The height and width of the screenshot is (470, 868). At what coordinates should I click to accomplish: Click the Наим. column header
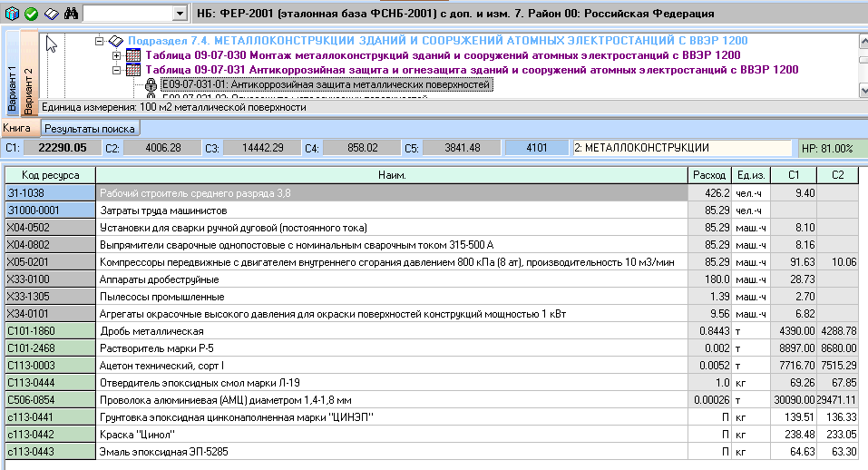(392, 175)
